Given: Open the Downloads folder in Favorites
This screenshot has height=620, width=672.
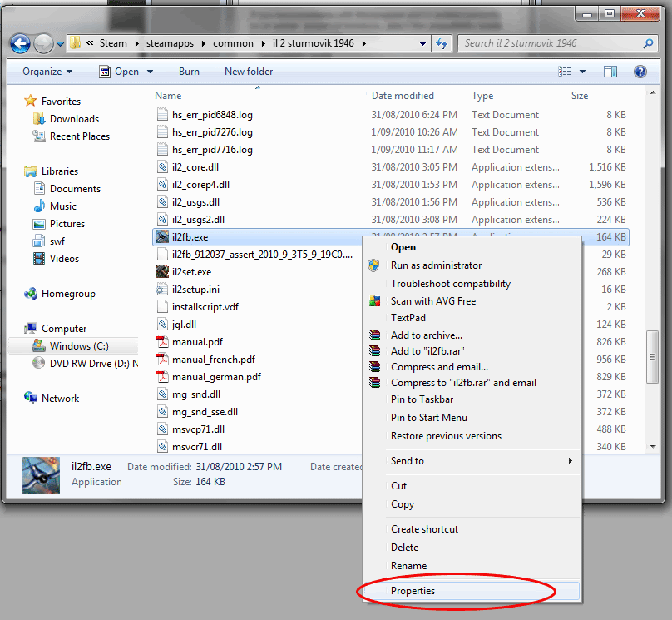Looking at the screenshot, I should click(x=74, y=119).
